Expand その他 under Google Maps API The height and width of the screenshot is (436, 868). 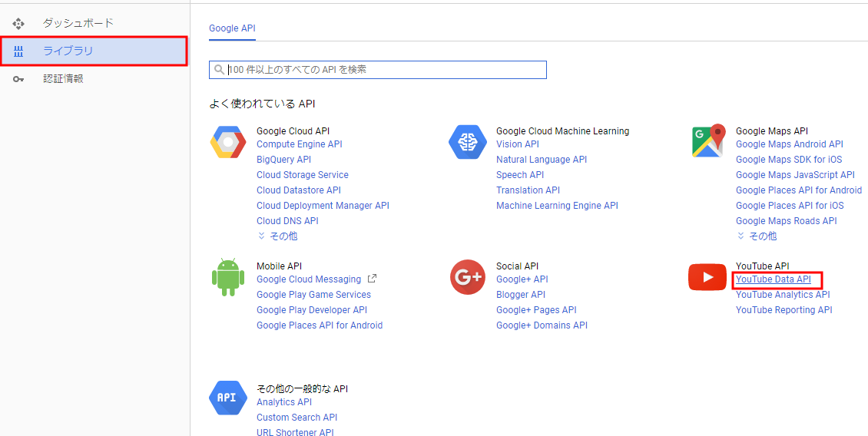(x=757, y=236)
